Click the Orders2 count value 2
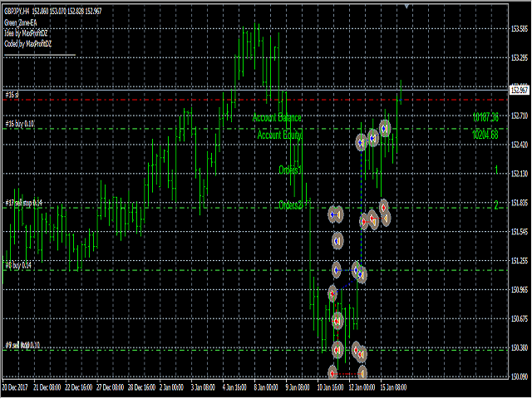This screenshot has width=532, height=399. [496, 205]
